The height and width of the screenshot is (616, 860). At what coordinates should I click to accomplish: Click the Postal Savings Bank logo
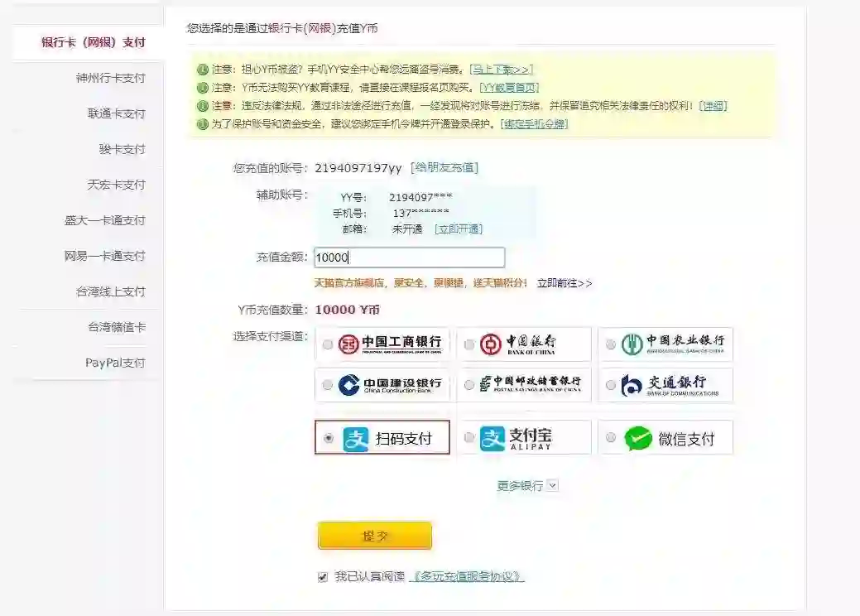(530, 384)
